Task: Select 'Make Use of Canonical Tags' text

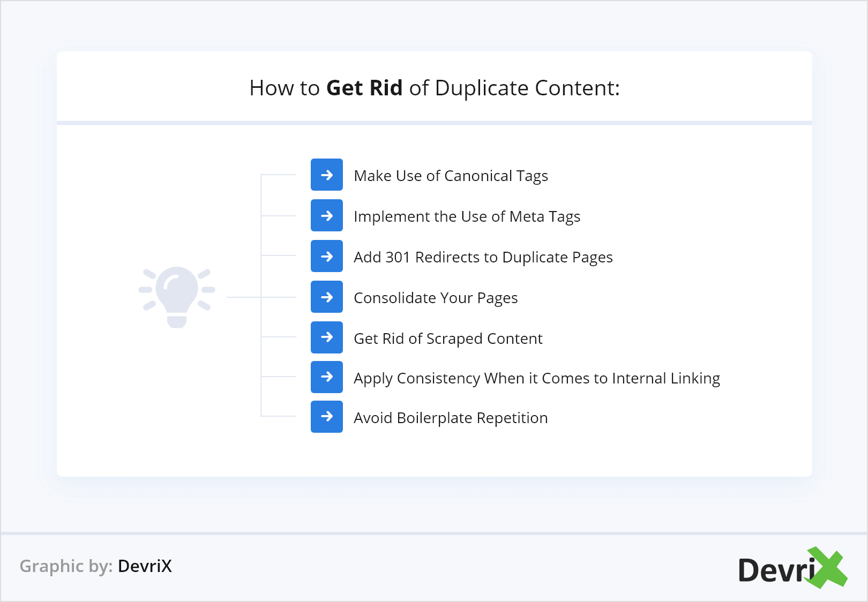Action: (451, 176)
